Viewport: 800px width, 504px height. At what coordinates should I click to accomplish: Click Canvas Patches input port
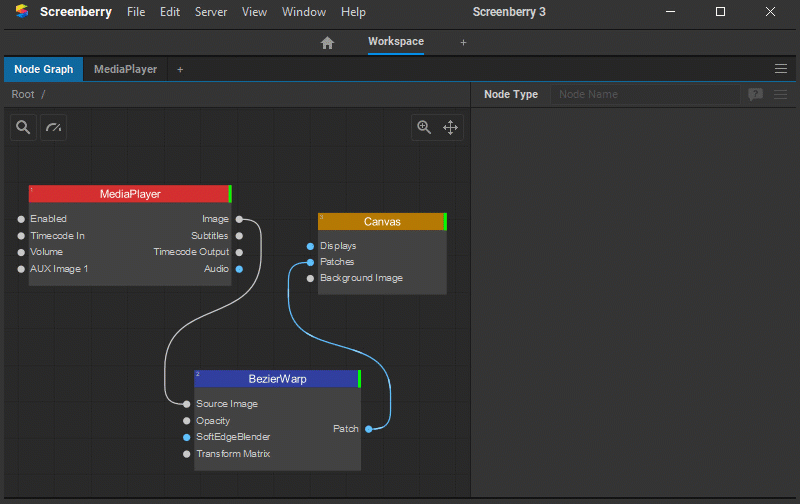point(310,262)
